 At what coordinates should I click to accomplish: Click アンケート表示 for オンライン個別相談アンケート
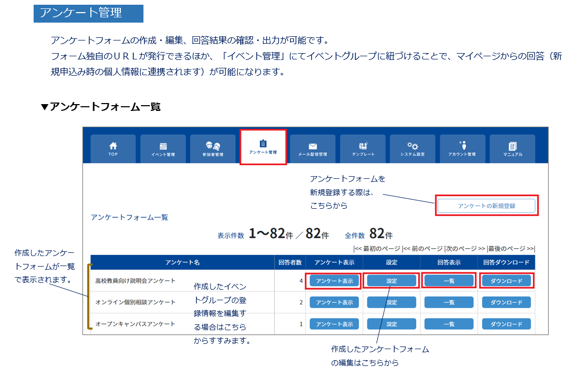334,302
